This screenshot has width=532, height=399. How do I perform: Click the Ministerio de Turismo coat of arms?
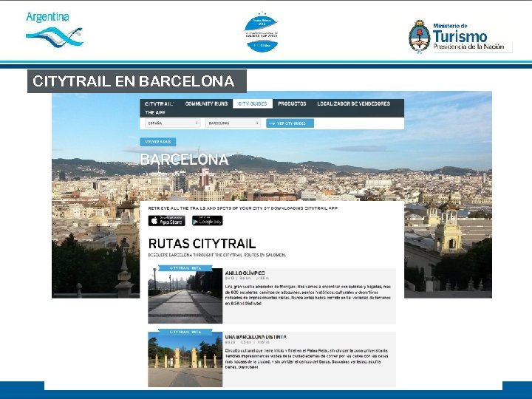420,37
